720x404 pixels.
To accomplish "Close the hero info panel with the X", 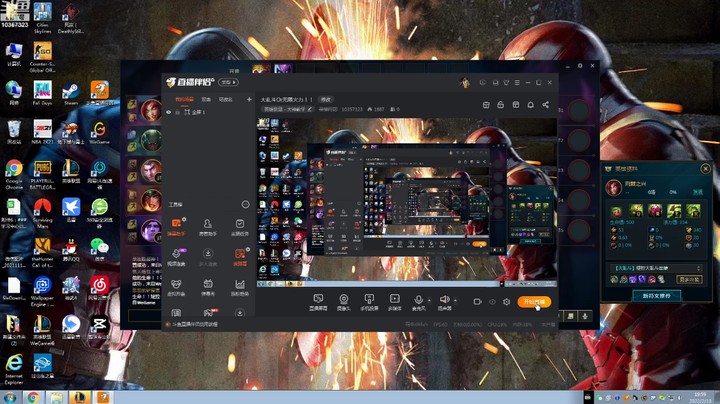I will click(x=705, y=169).
